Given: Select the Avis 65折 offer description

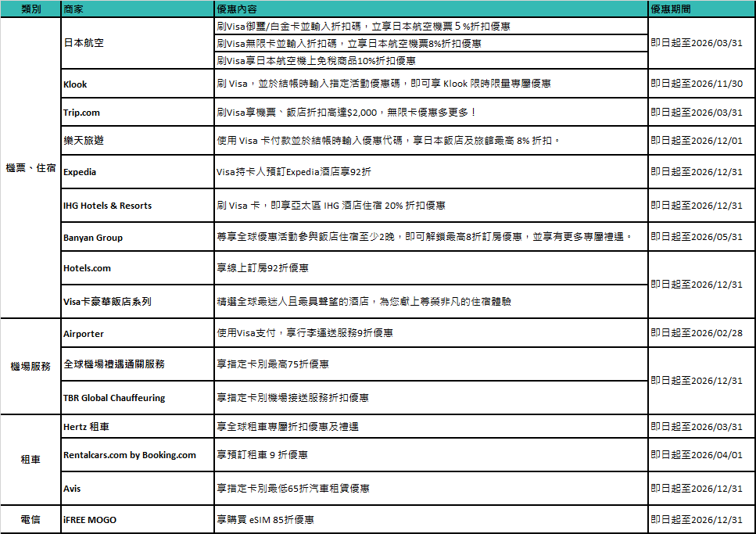Looking at the screenshot, I should pyautogui.click(x=292, y=489).
